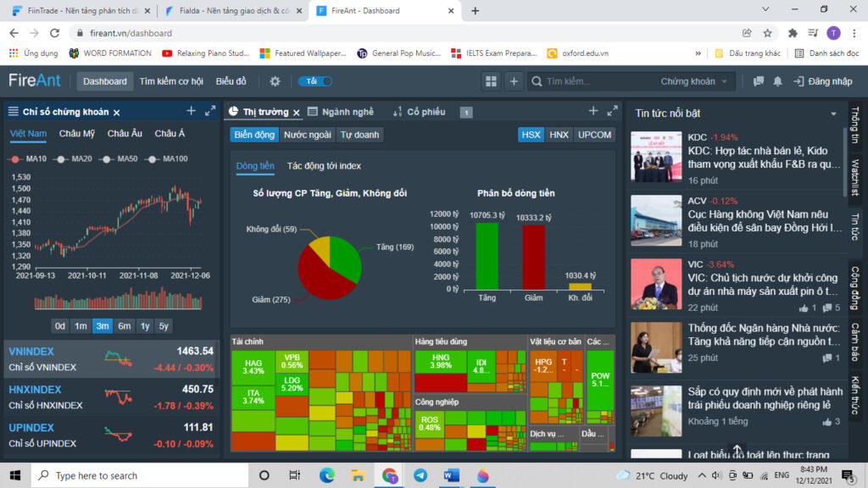
Task: Set chart range to 6m
Action: (124, 326)
